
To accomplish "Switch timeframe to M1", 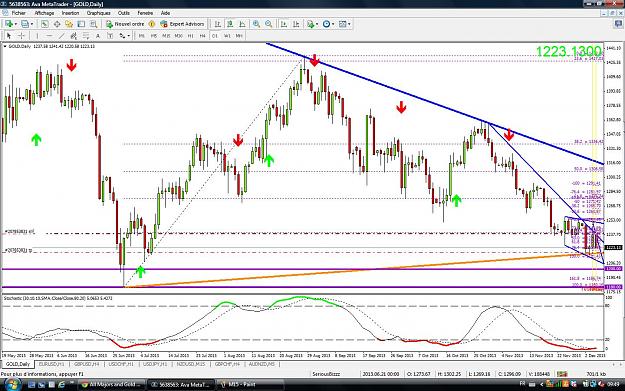I will [142, 36].
